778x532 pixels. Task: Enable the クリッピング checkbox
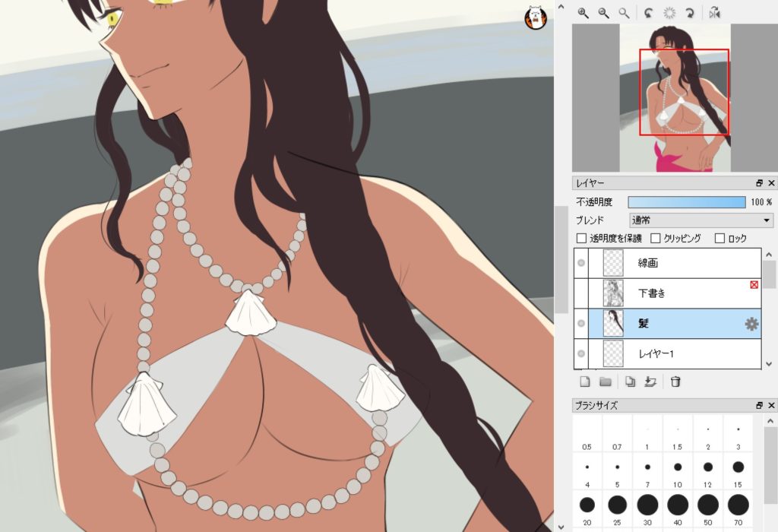(656, 239)
